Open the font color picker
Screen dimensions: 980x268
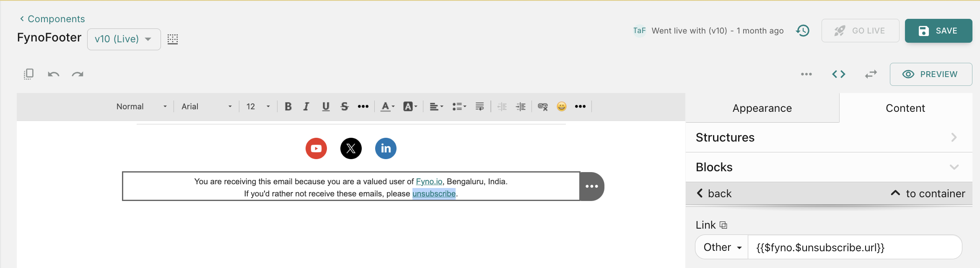click(387, 106)
